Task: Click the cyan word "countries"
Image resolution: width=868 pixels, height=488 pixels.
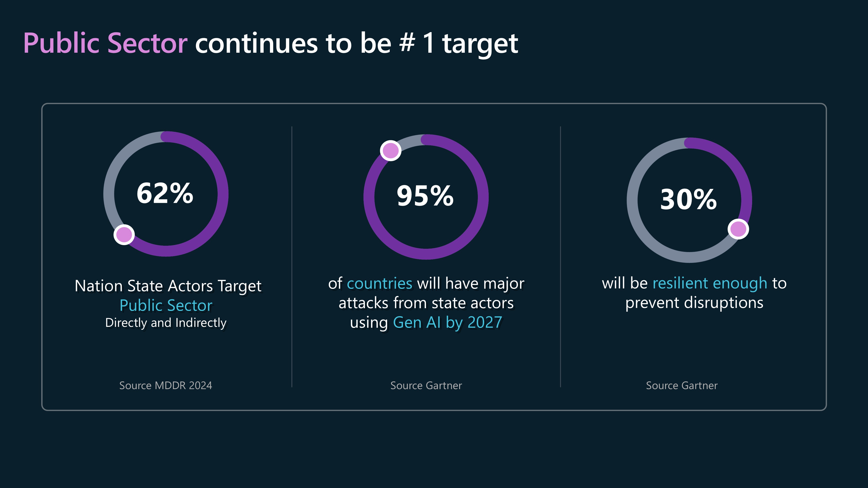Action: [379, 283]
